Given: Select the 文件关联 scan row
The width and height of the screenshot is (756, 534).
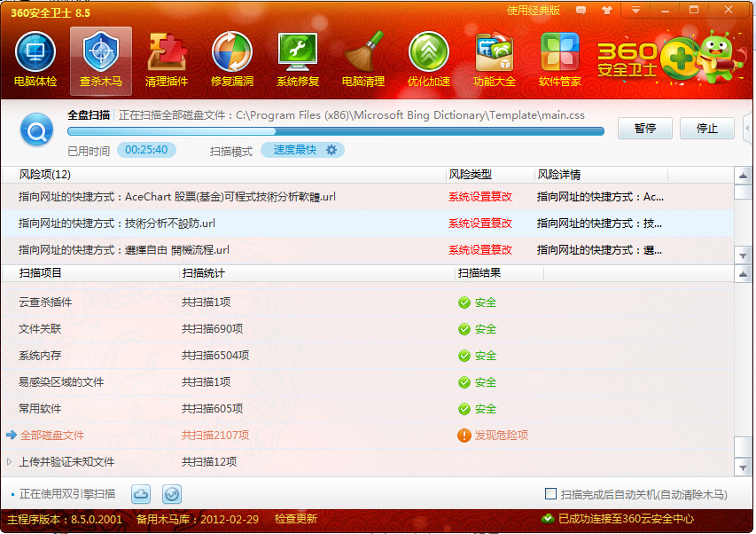Looking at the screenshot, I should [368, 329].
